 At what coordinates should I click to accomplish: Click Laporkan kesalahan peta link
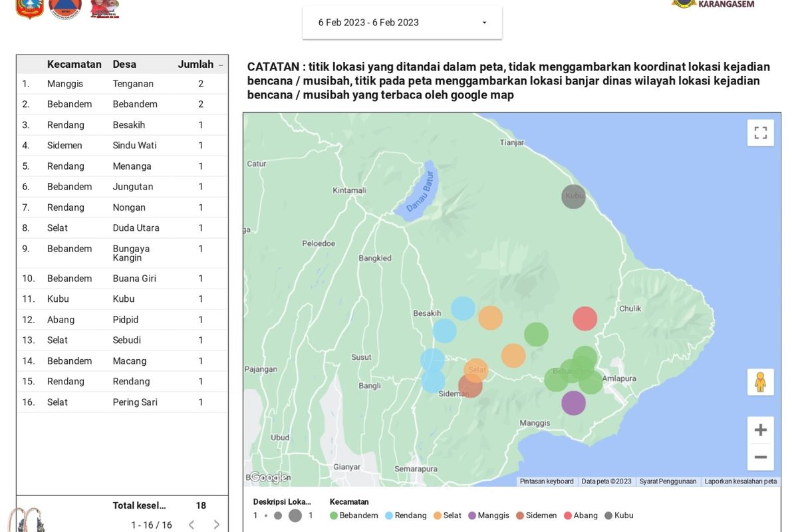(740, 481)
